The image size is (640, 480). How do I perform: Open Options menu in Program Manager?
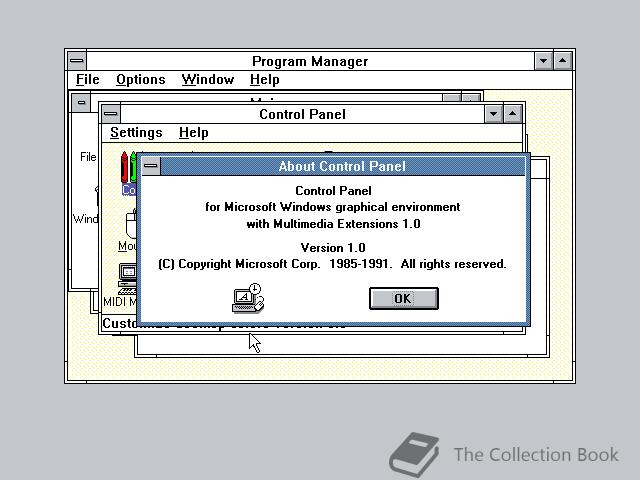point(141,79)
